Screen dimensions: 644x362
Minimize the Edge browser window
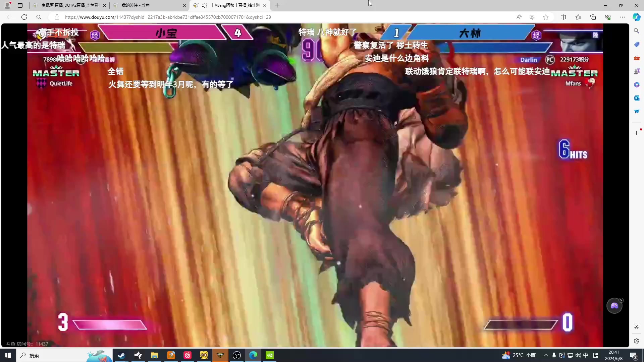(605, 5)
